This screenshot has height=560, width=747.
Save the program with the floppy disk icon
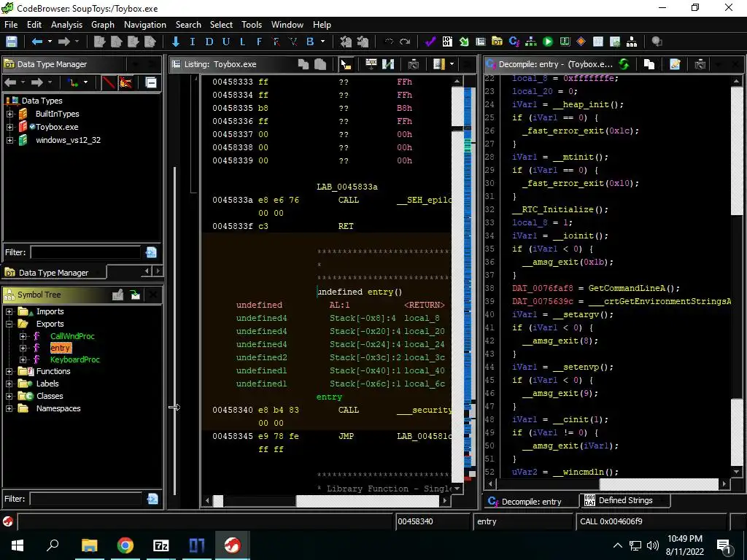coord(12,42)
